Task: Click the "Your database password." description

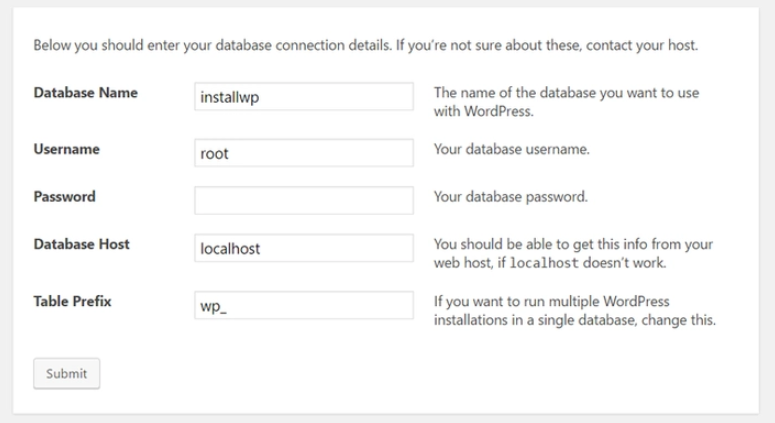Action: [x=511, y=196]
